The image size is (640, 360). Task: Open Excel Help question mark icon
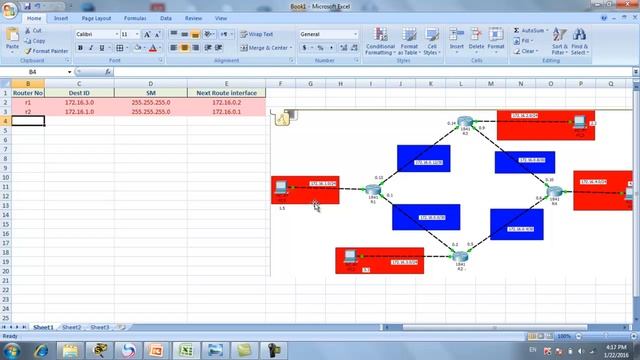click(604, 18)
